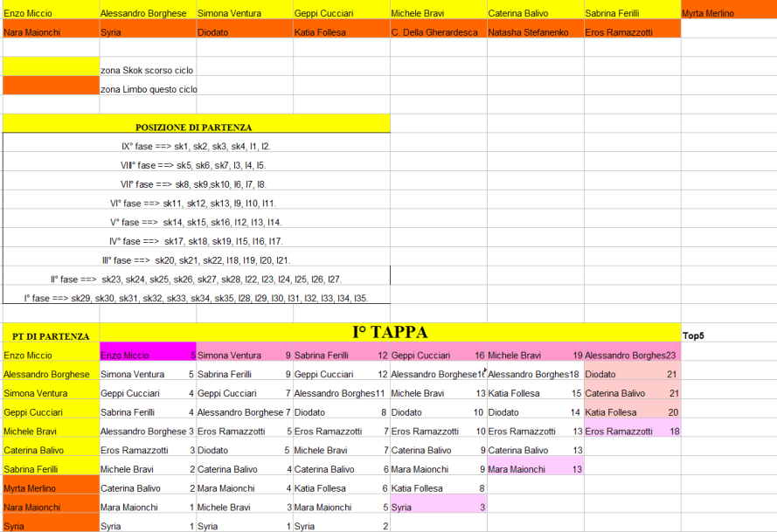Click 'Katia Follesa' cell with score 20

pos(632,412)
